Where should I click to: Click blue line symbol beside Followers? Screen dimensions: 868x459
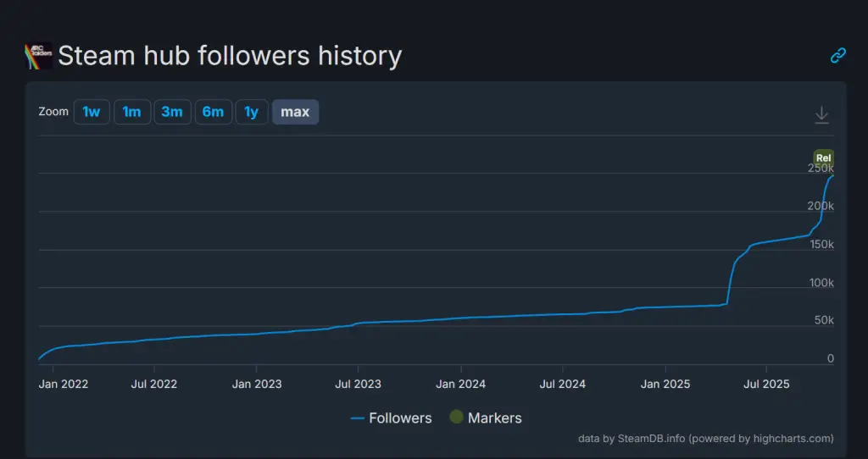[x=357, y=418]
